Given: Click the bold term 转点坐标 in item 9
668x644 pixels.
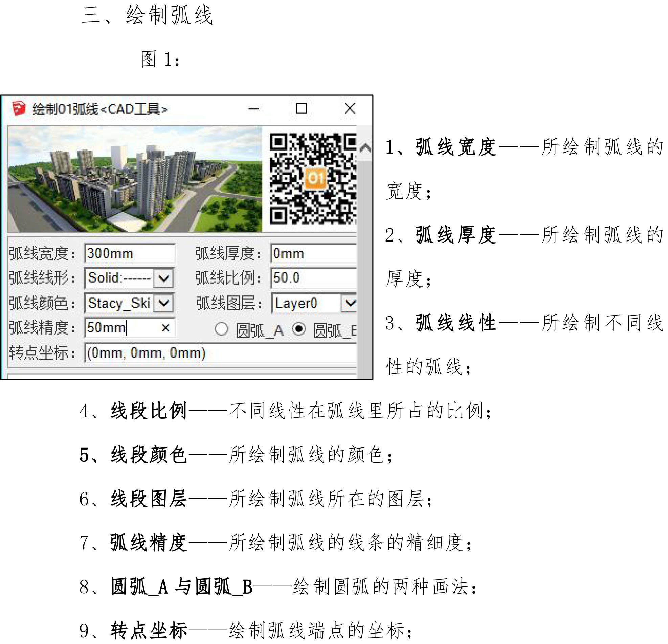Looking at the screenshot, I should [149, 630].
